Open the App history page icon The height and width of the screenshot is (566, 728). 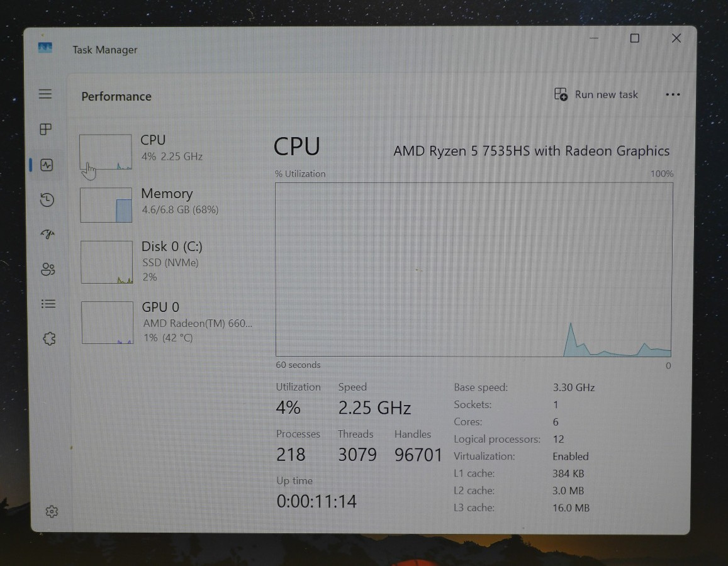(47, 200)
